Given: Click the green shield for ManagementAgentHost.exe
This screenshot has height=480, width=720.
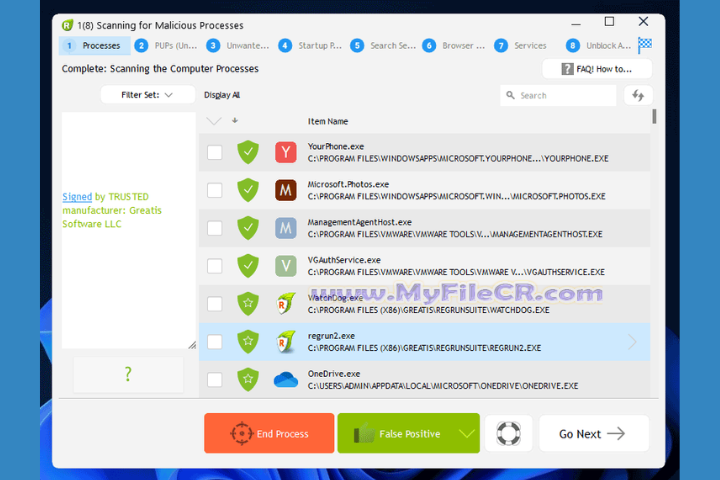Looking at the screenshot, I should [248, 228].
